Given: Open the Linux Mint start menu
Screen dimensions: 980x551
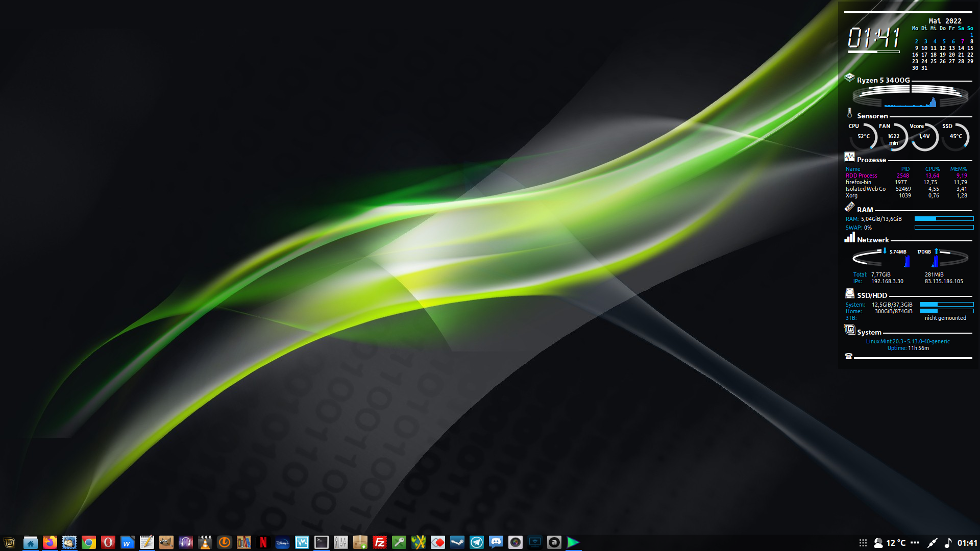Looking at the screenshot, I should coord(10,542).
